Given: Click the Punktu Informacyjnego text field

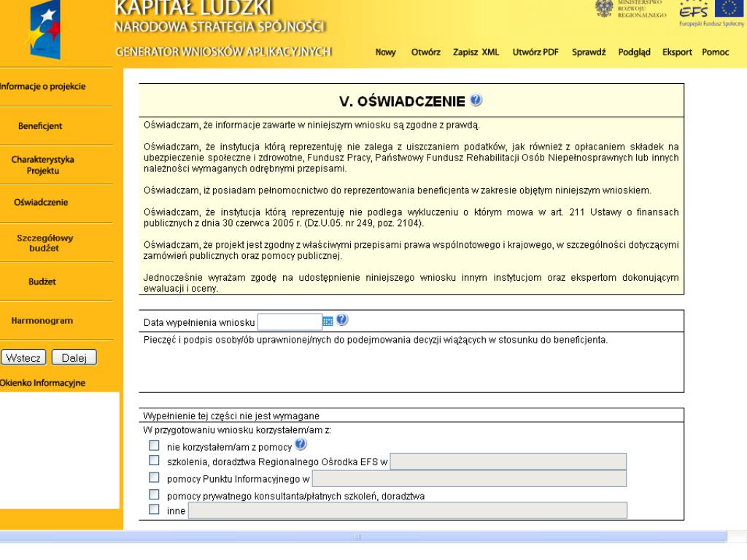Looking at the screenshot, I should click(469, 478).
